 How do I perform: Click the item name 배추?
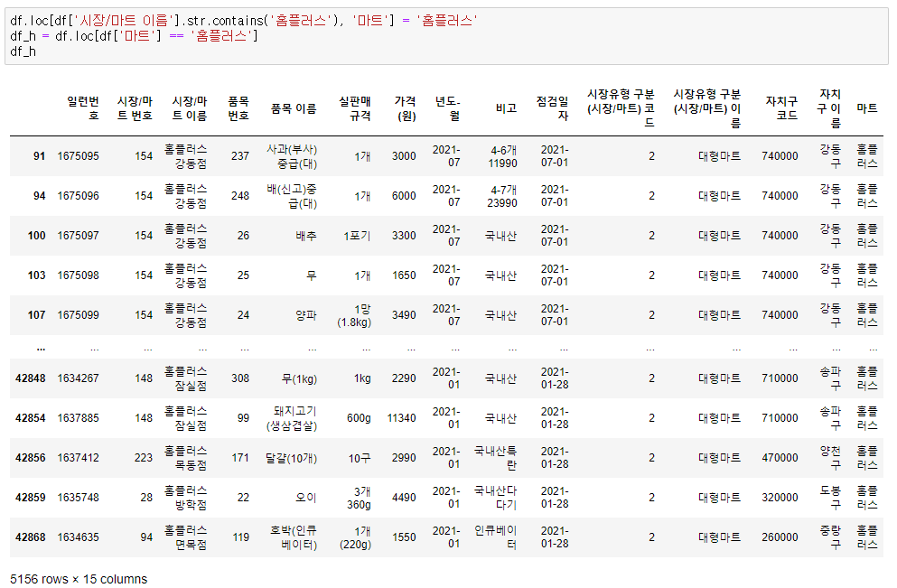pyautogui.click(x=306, y=236)
